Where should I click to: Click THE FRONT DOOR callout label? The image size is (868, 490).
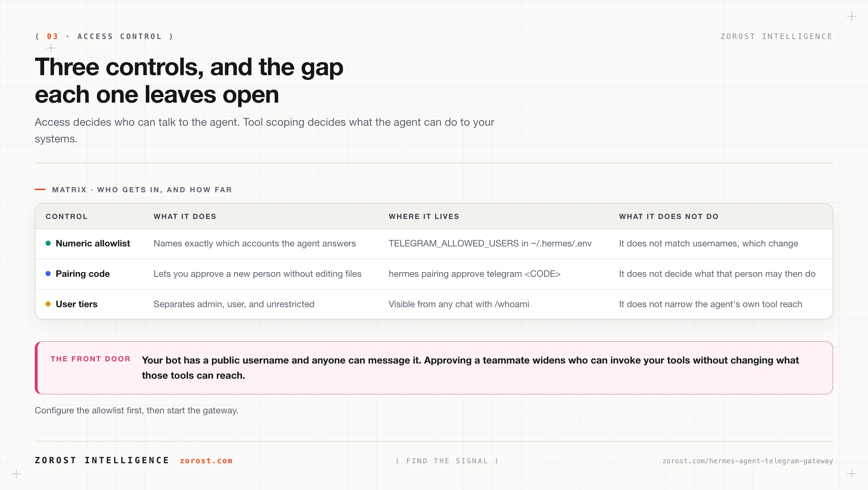(x=90, y=359)
